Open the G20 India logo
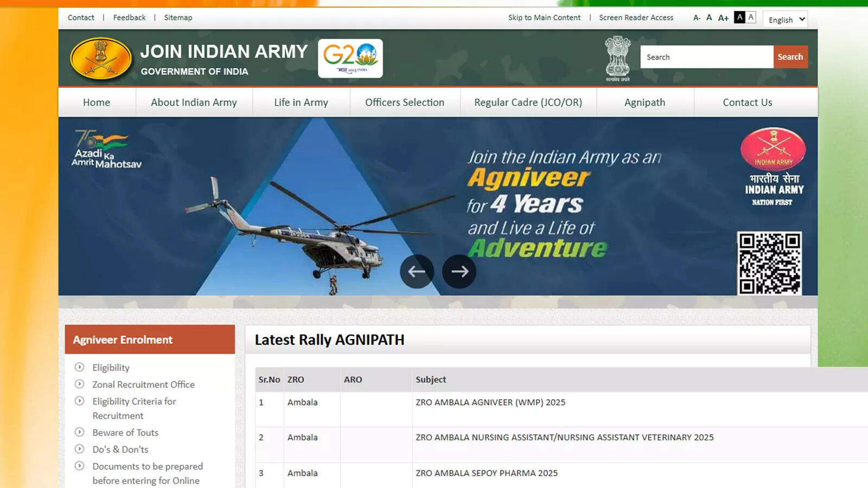This screenshot has height=488, width=868. pos(350,59)
